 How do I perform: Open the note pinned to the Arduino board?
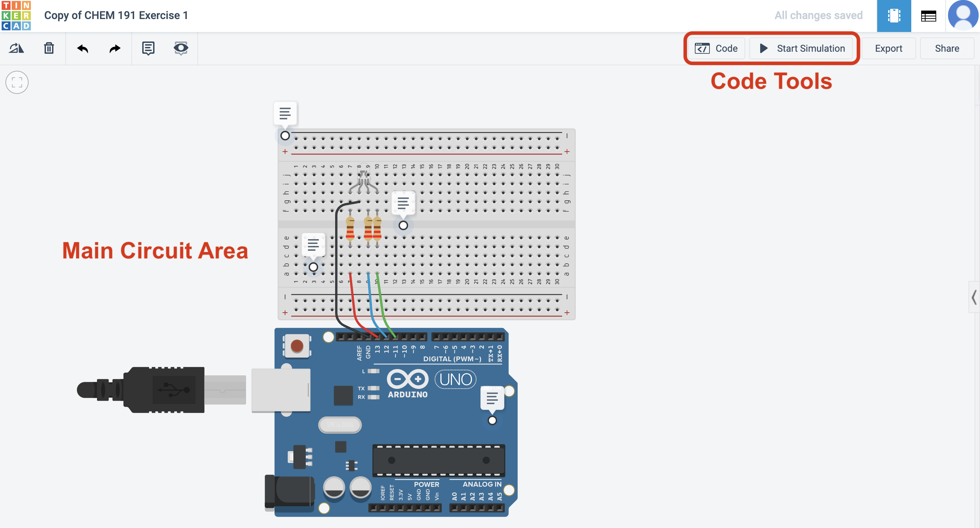click(492, 399)
